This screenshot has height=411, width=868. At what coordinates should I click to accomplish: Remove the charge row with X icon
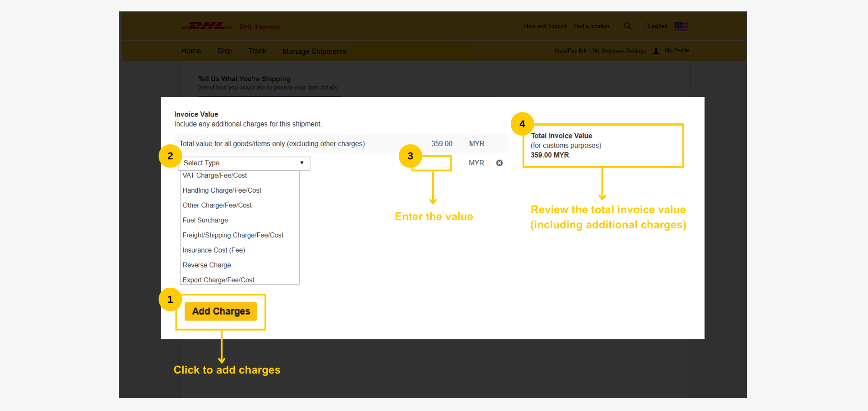[499, 163]
